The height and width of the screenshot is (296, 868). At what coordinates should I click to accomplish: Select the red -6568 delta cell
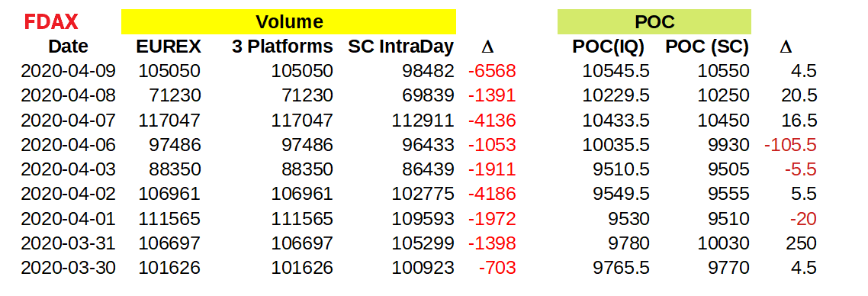pos(491,71)
